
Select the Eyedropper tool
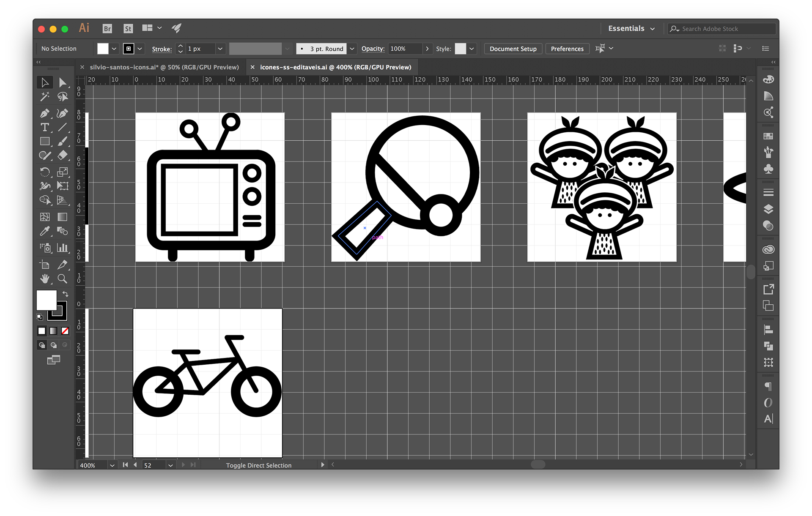(44, 231)
